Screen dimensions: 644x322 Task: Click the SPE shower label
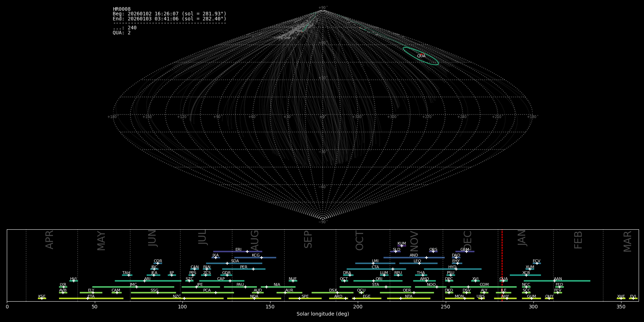[305, 297]
